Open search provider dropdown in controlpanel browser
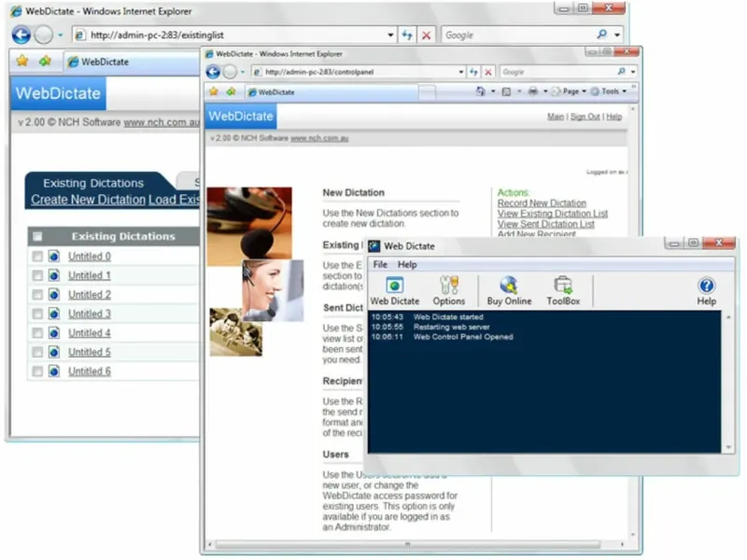This screenshot has width=747, height=560. [633, 72]
